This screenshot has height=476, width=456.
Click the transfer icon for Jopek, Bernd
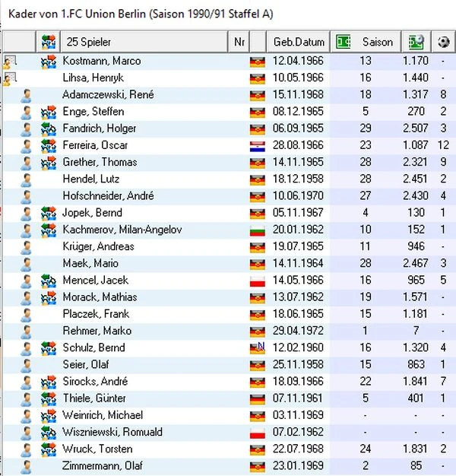click(49, 214)
